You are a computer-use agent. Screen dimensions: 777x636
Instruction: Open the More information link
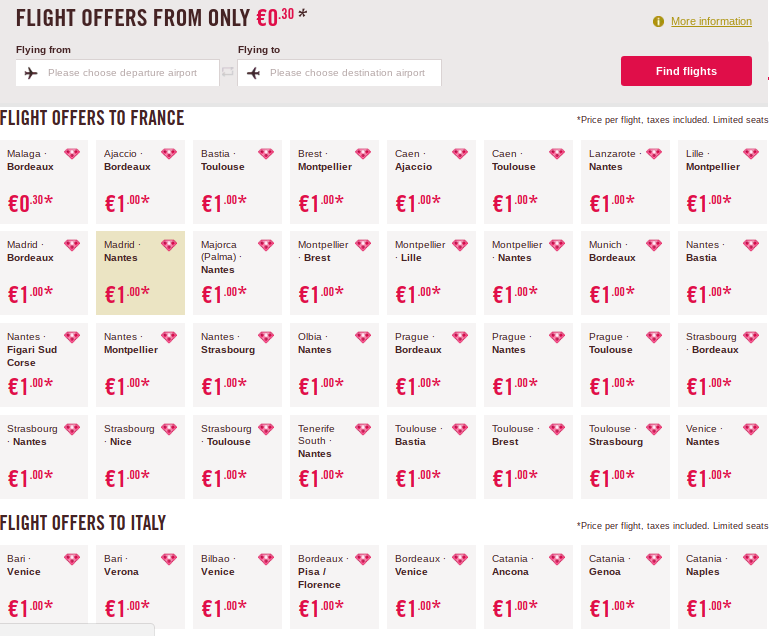(711, 22)
